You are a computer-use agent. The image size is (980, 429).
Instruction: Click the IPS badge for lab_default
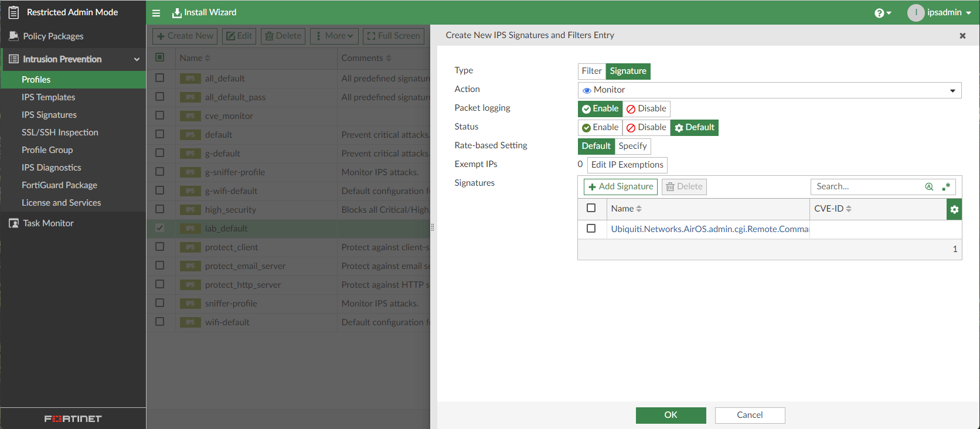pyautogui.click(x=190, y=229)
